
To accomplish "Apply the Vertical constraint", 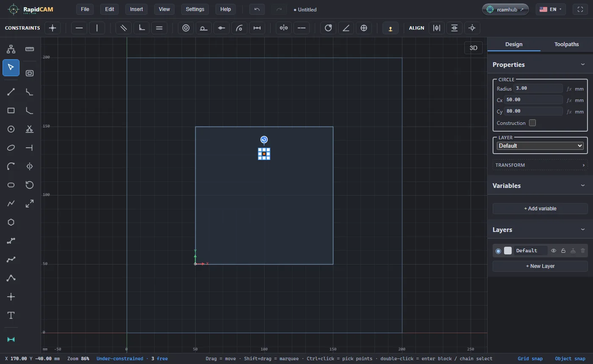I will pyautogui.click(x=97, y=28).
